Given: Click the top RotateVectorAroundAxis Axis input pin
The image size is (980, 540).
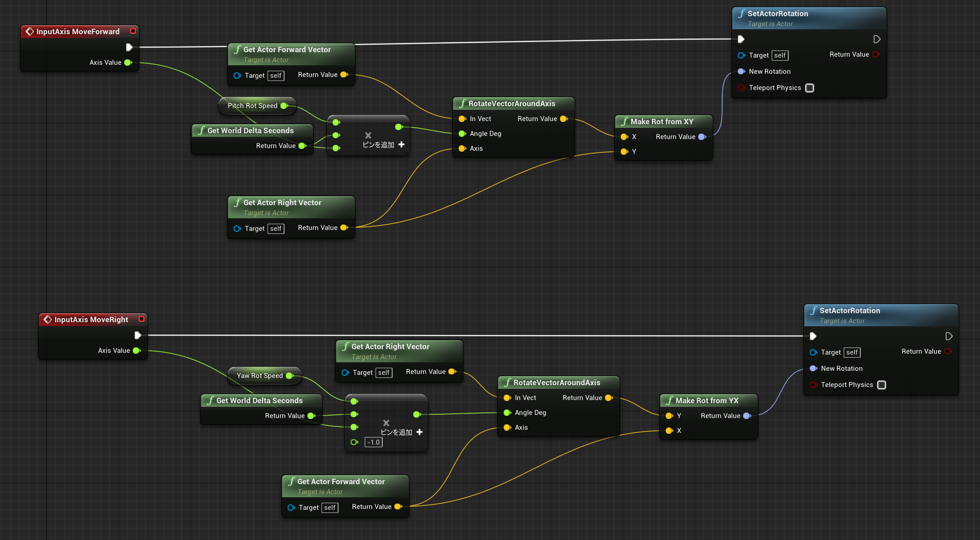Looking at the screenshot, I should pos(462,148).
